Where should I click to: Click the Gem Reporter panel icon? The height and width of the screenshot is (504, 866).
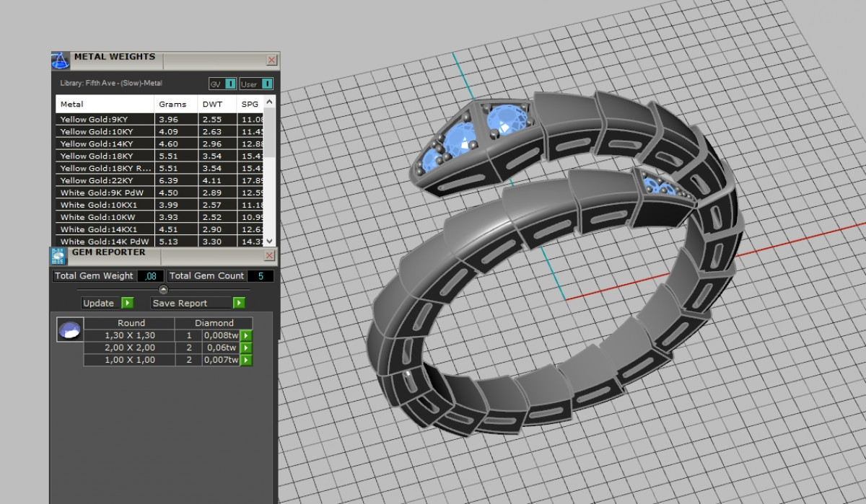(x=58, y=256)
